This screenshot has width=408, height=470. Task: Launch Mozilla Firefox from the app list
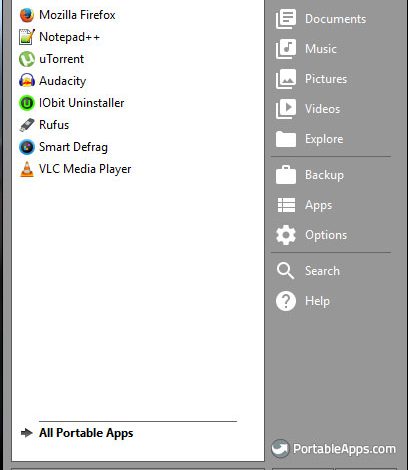click(67, 15)
